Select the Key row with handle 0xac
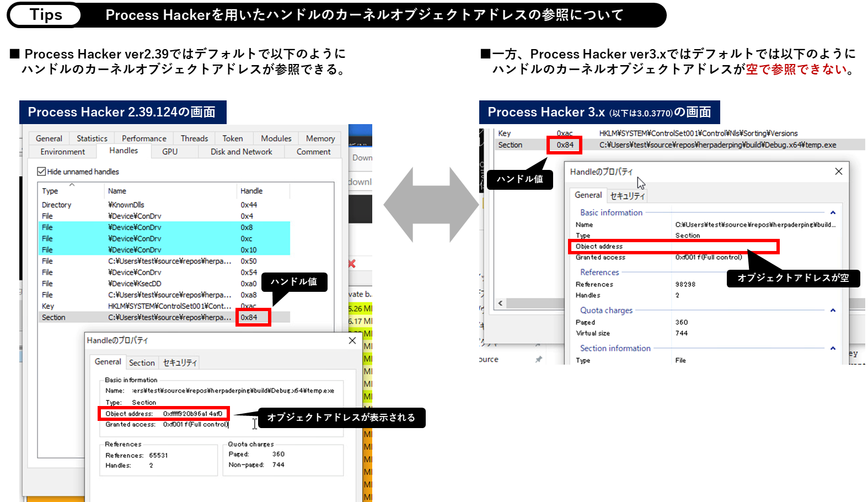Image resolution: width=868 pixels, height=502 pixels. [138, 306]
